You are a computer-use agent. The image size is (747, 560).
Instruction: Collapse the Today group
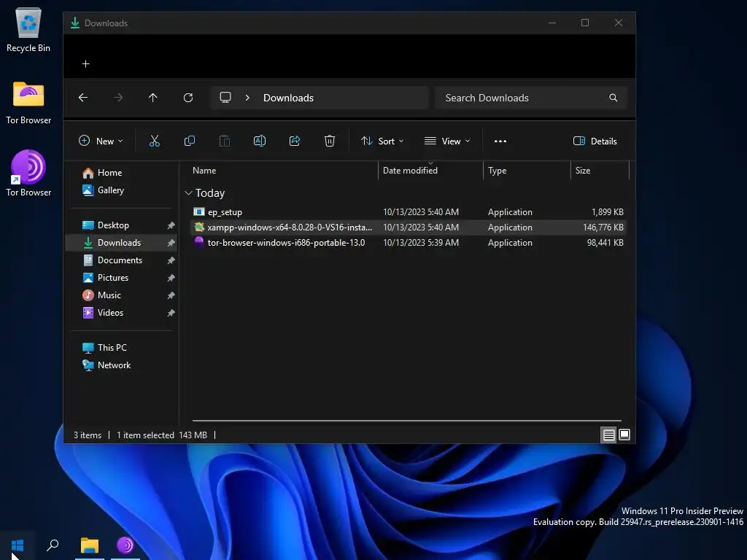coord(188,192)
